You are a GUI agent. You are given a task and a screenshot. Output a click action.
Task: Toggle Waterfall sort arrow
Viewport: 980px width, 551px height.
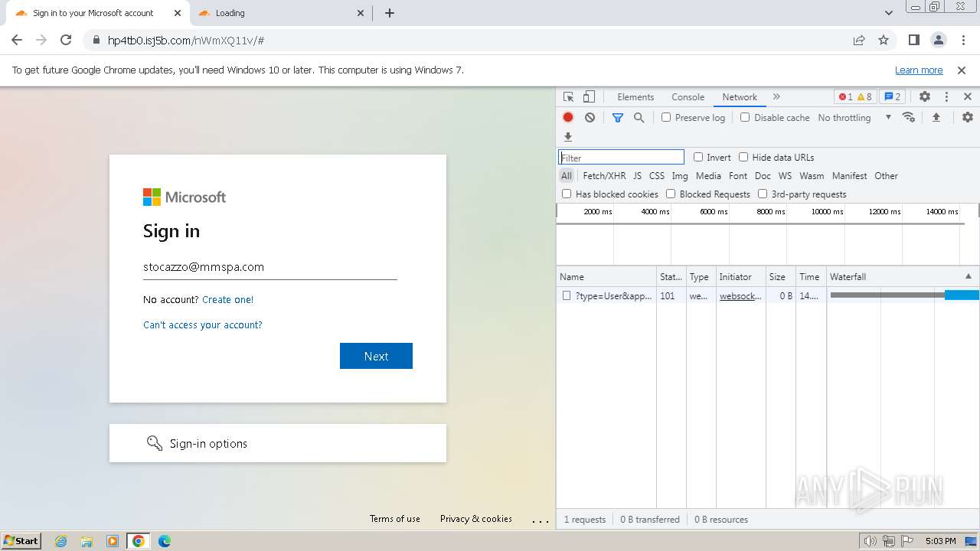(x=968, y=277)
